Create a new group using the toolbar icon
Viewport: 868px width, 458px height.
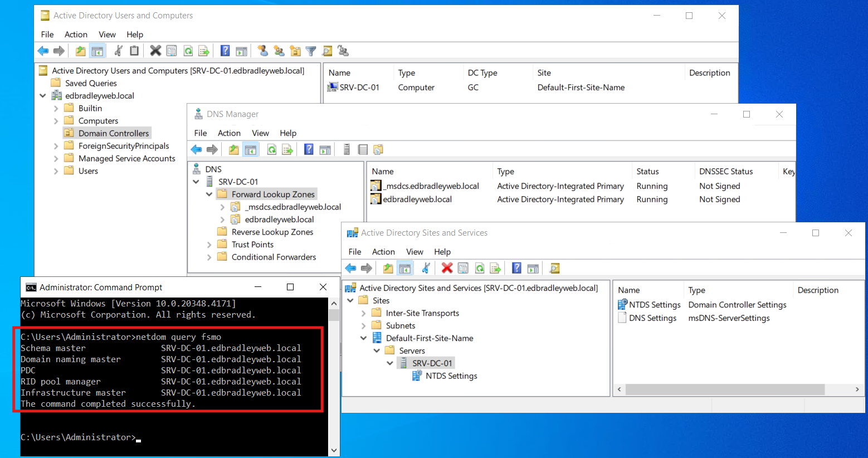278,51
